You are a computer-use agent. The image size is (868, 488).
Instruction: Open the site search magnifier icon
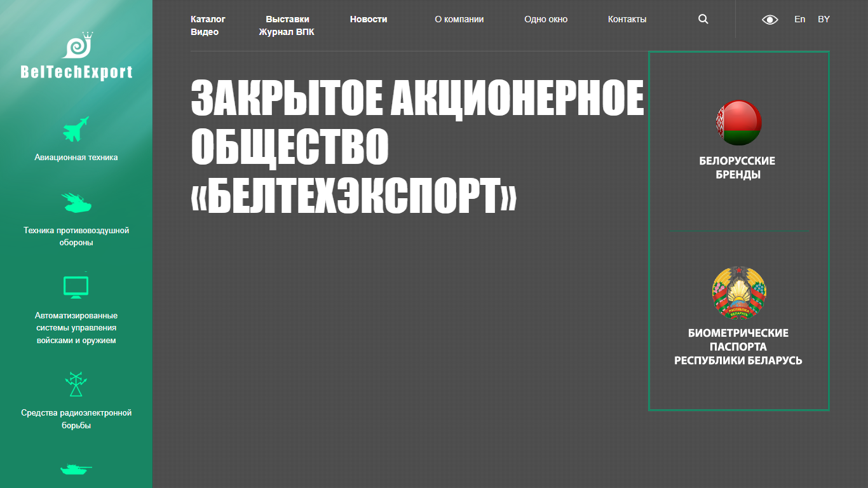click(x=703, y=19)
